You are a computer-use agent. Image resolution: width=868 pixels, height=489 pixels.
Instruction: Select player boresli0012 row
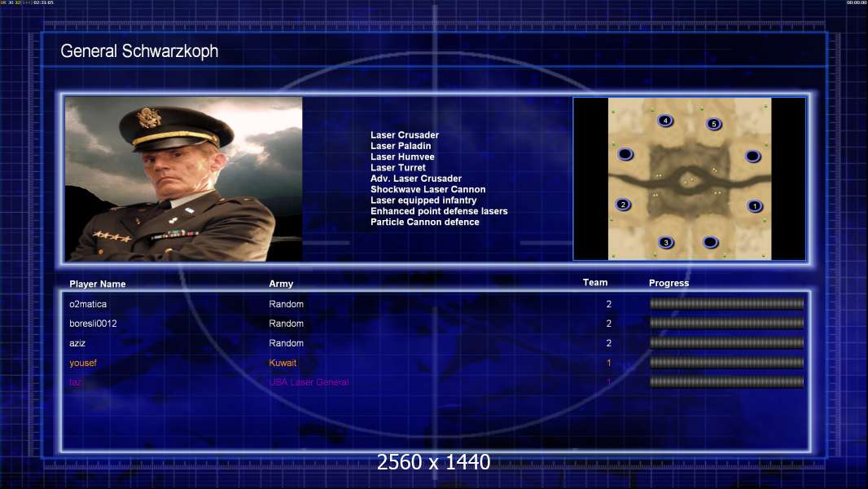click(x=436, y=324)
